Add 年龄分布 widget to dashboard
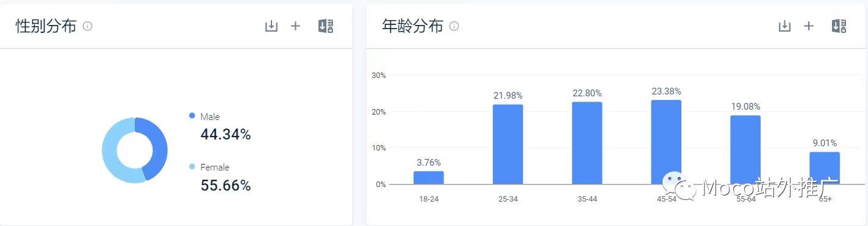The height and width of the screenshot is (226, 868). coord(809,26)
